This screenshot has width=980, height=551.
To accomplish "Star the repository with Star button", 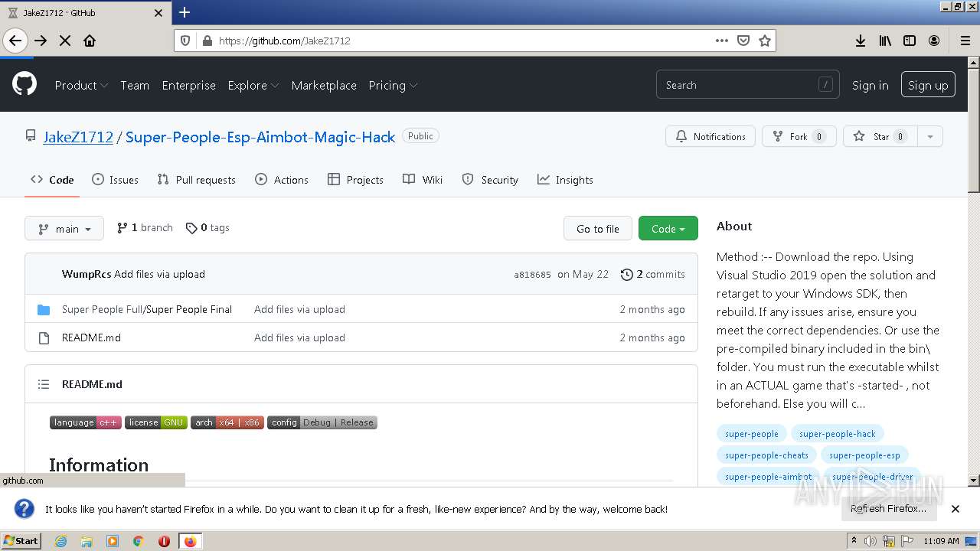I will click(880, 136).
